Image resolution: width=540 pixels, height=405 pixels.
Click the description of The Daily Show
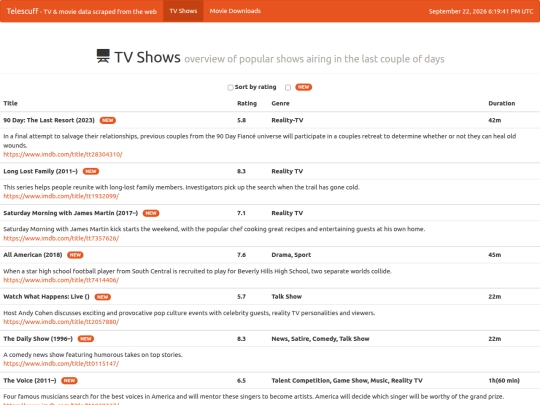tap(93, 355)
